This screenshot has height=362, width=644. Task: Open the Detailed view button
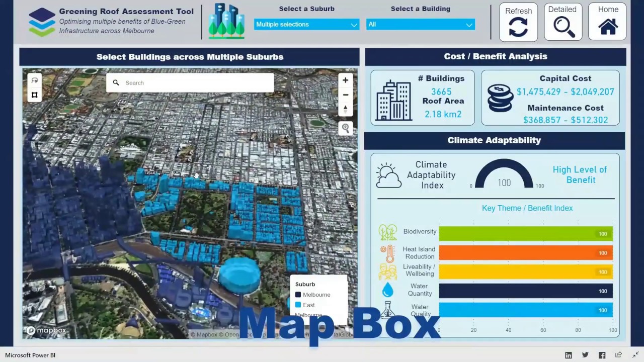pos(563,22)
